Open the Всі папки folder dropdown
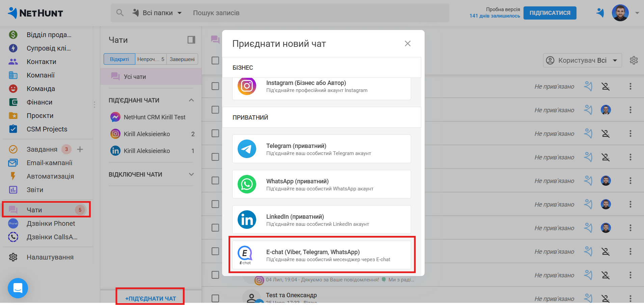Viewport: 644px width, 305px height. click(x=157, y=13)
